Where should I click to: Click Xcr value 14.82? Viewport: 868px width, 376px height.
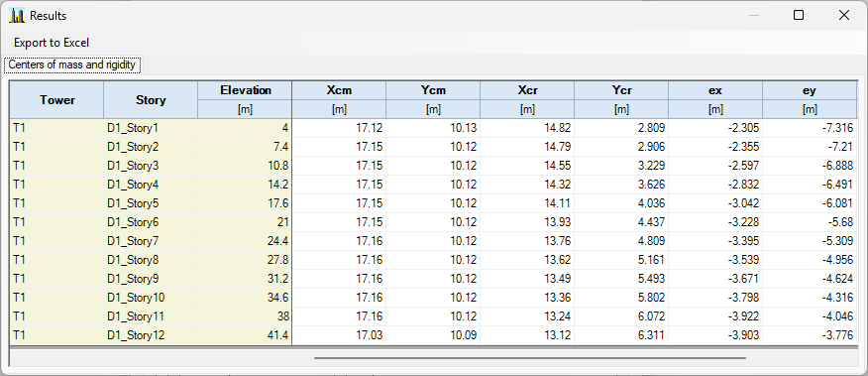tap(527, 128)
